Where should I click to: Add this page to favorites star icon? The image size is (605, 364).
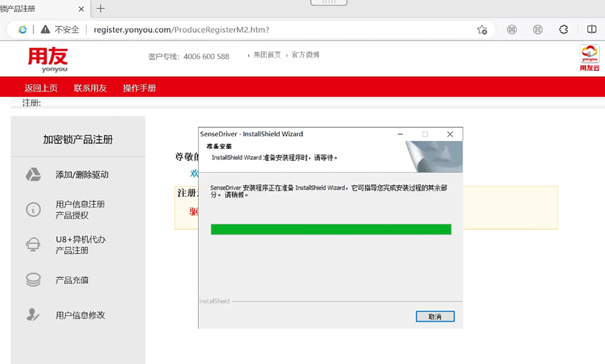coord(482,30)
